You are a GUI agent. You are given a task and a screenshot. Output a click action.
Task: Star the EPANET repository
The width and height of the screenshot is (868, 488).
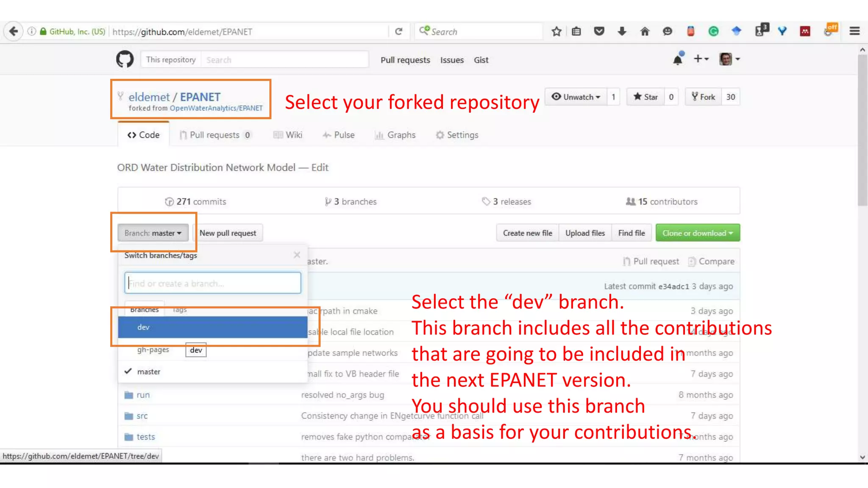click(645, 97)
